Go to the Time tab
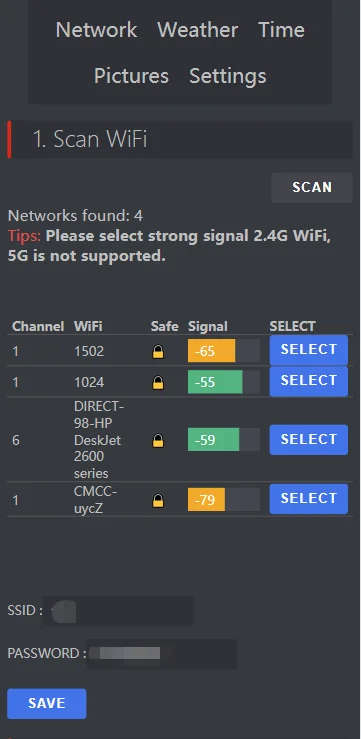 (x=281, y=30)
